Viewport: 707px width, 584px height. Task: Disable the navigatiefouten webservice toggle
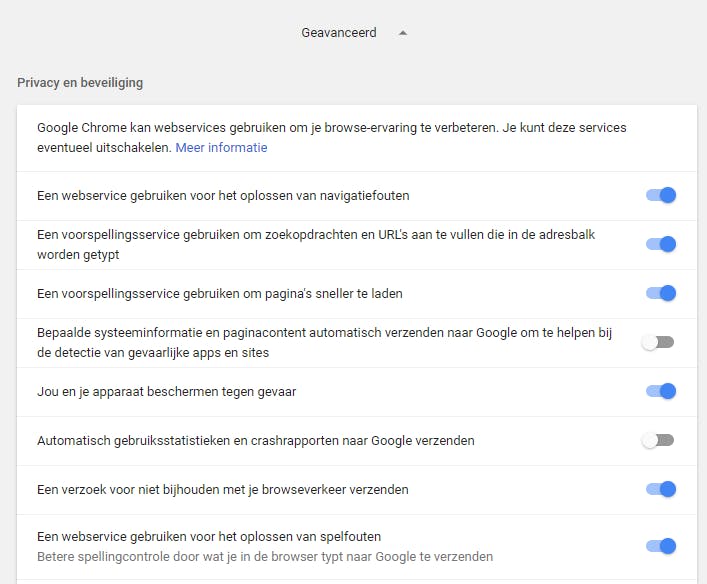661,195
